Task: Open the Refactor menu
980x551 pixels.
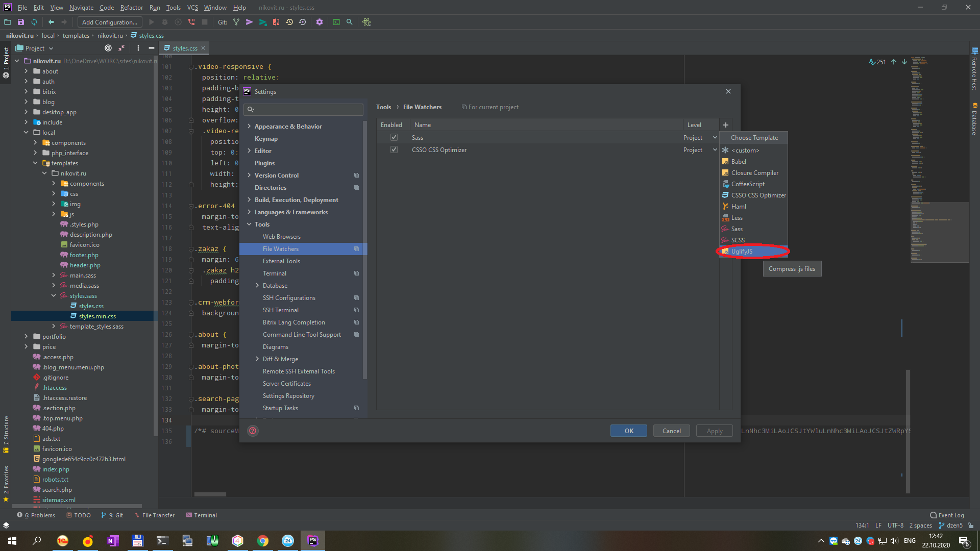Action: click(132, 8)
